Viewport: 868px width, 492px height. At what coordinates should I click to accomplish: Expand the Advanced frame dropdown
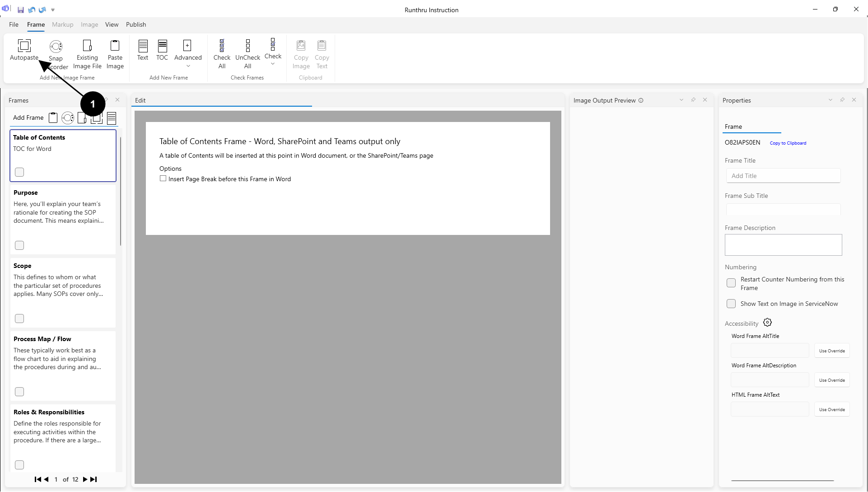click(x=188, y=66)
